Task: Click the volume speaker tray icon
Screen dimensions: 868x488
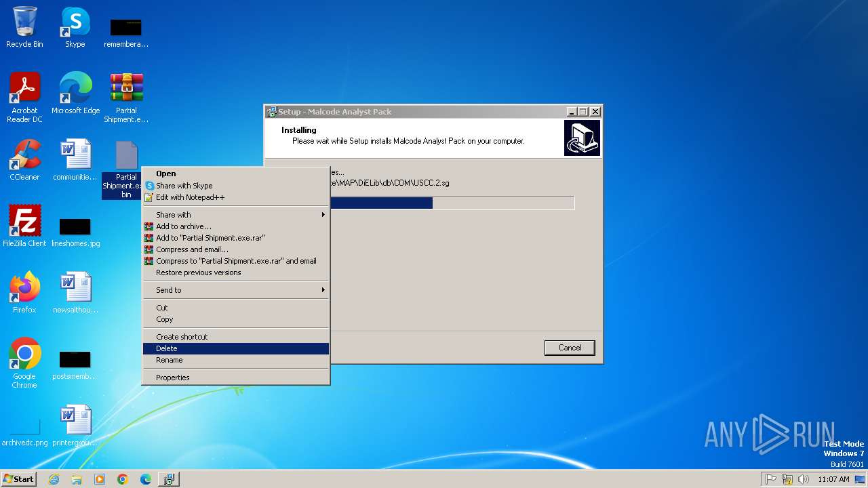Action: pos(804,479)
